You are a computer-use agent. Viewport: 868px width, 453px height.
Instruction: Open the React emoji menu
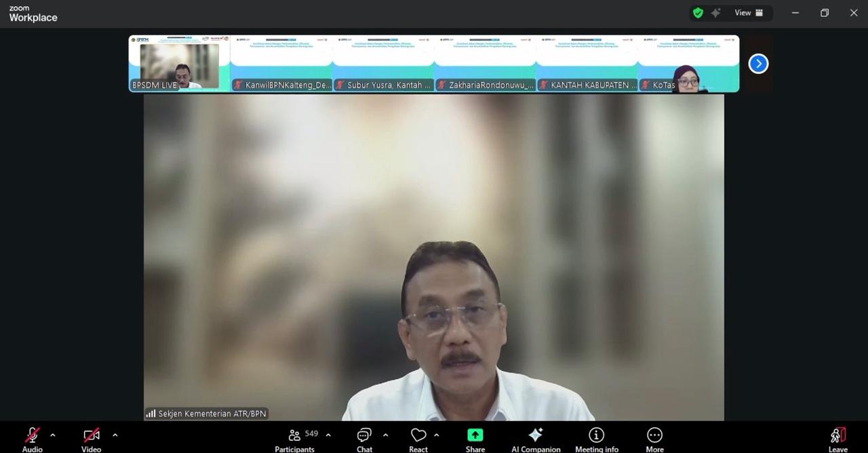pyautogui.click(x=418, y=437)
